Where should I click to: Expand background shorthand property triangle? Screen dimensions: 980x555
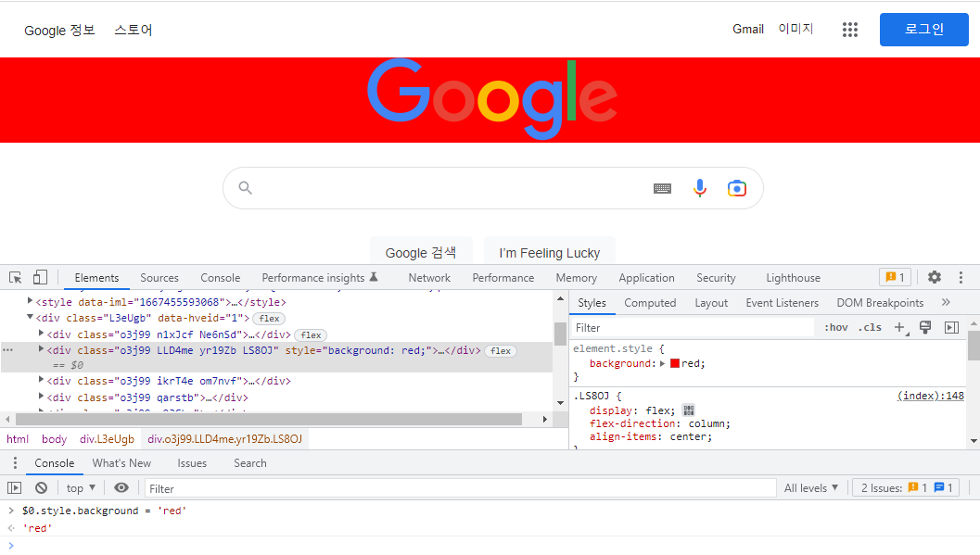click(x=663, y=363)
